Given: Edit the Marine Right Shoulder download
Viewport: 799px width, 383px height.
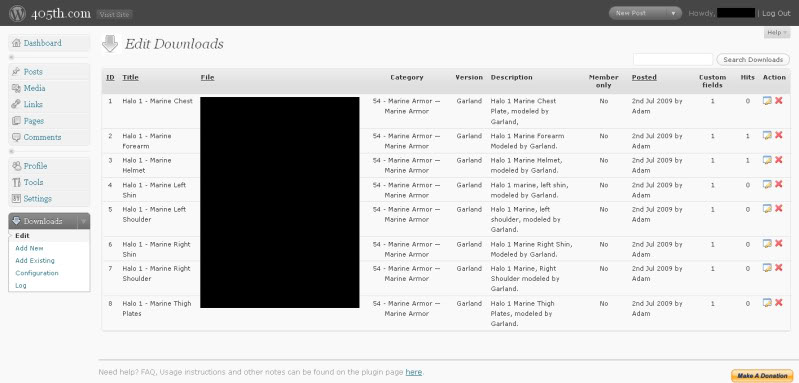Looking at the screenshot, I should [767, 268].
